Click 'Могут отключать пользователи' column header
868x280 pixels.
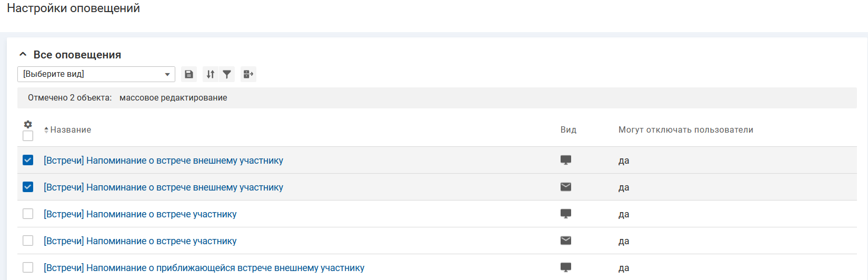(x=685, y=130)
